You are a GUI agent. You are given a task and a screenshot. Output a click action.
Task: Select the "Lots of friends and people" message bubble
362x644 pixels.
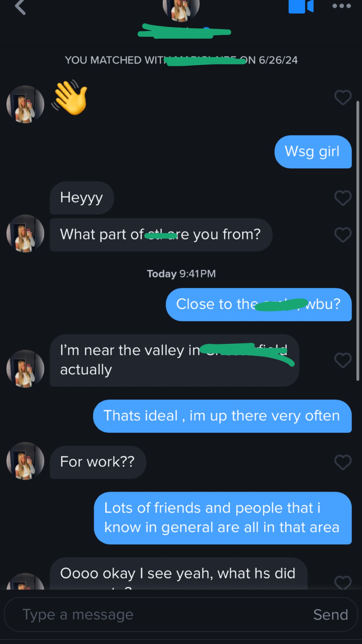point(223,518)
